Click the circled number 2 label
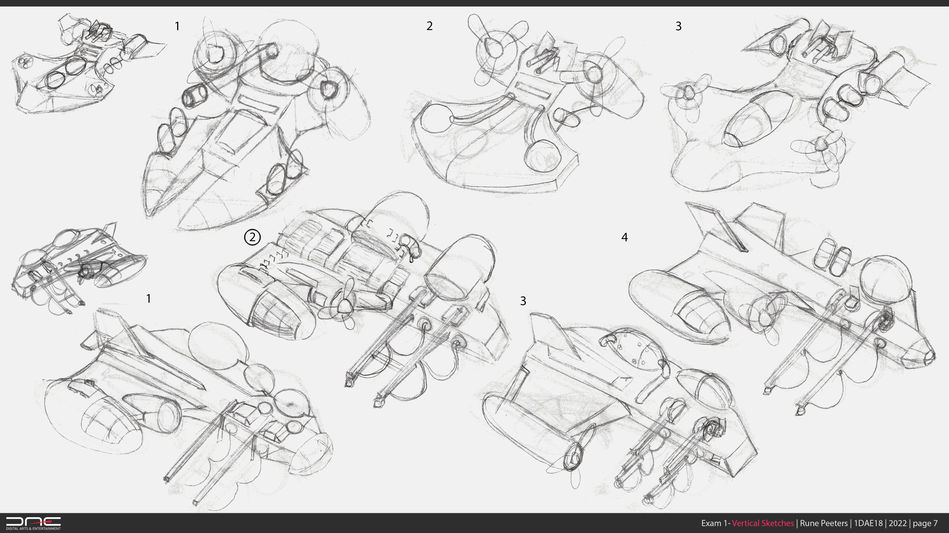 (x=252, y=237)
